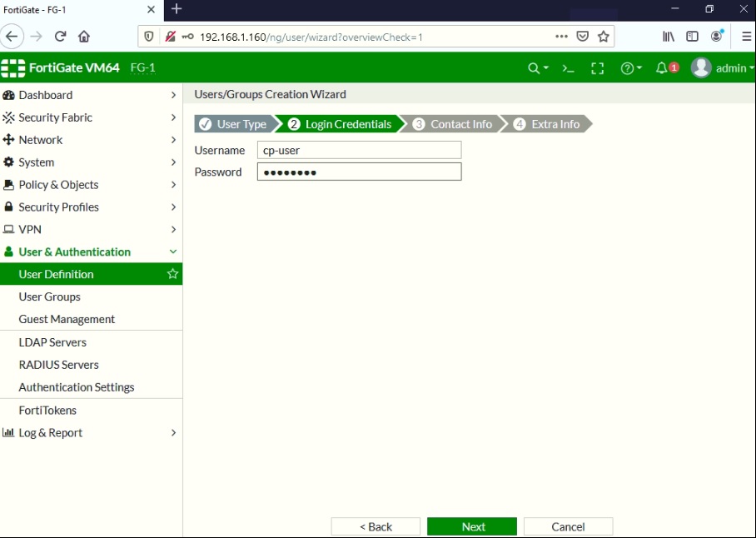Click the Next button
The image size is (756, 538).
pyautogui.click(x=471, y=526)
